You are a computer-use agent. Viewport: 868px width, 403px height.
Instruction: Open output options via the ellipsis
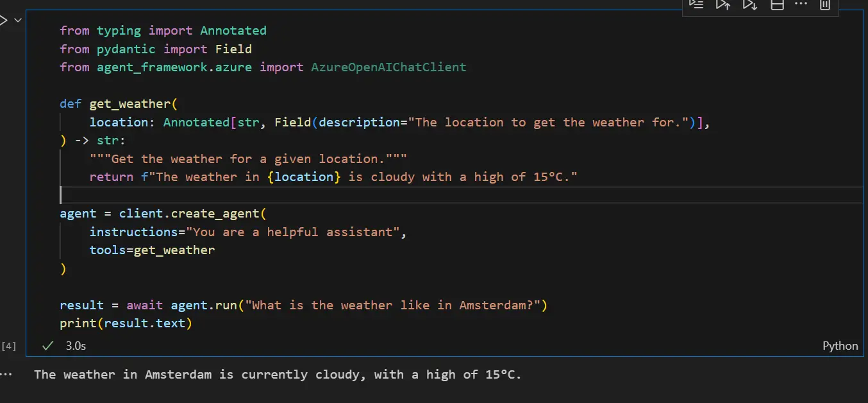click(6, 373)
